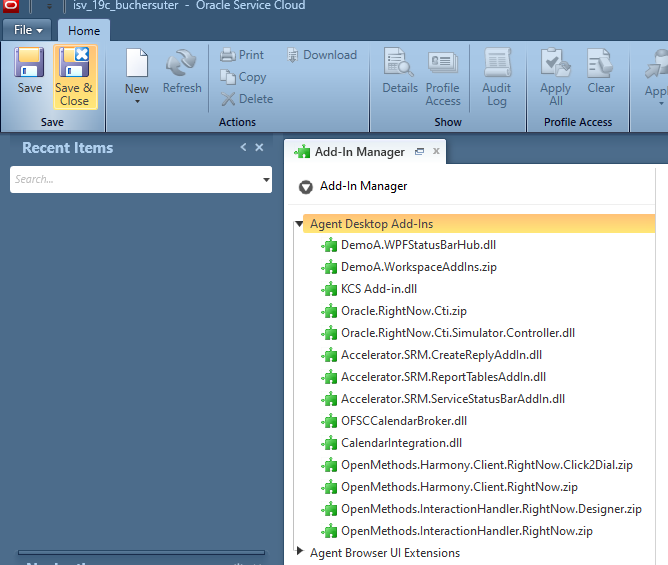Click puzzle icon beside OpenMethods.InteractionHandler.RightNow.zip
This screenshot has height=565, width=668.
(x=329, y=531)
